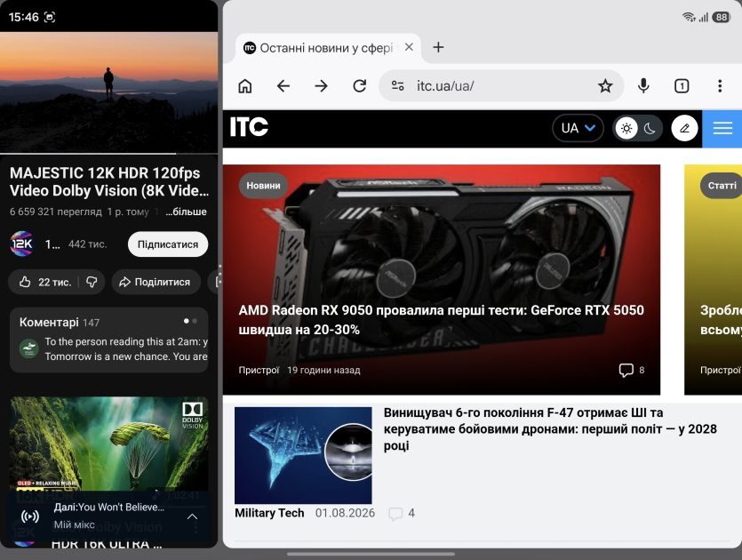
Task: Open Коментарі 147 section
Action: pos(108,340)
